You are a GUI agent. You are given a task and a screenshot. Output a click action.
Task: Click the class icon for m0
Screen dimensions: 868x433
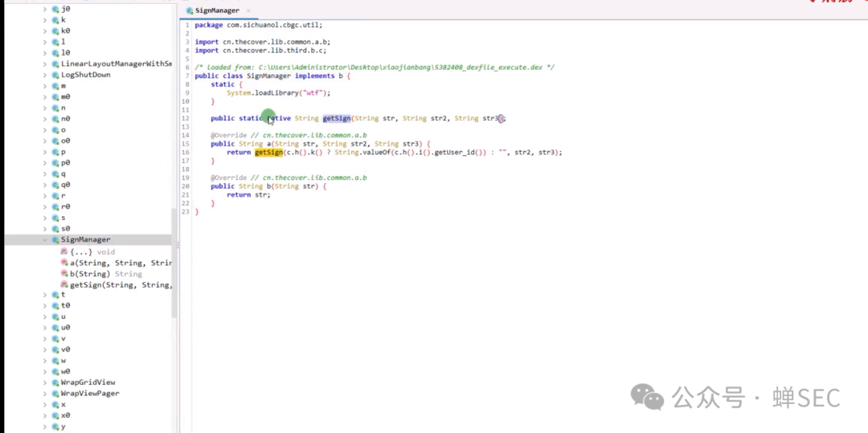pos(55,97)
